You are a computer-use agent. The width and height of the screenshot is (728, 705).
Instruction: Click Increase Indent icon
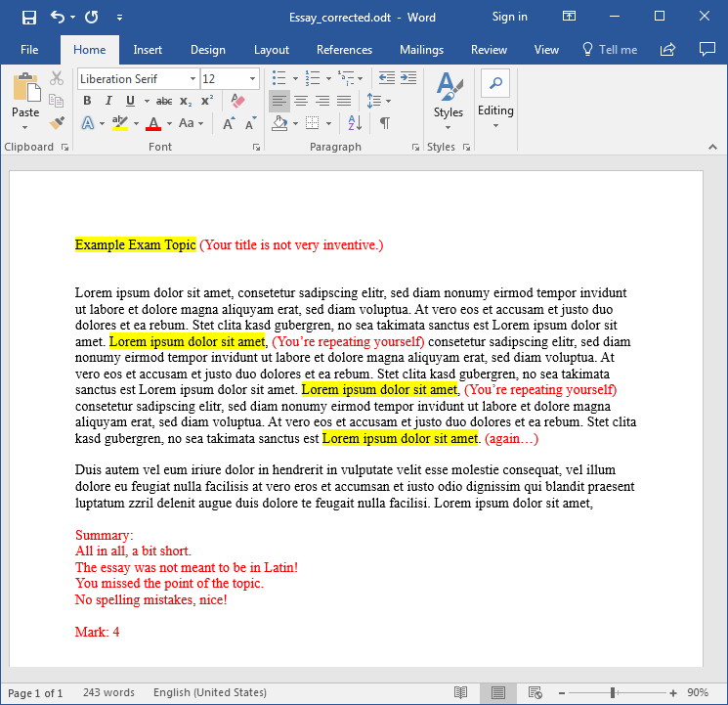click(408, 77)
